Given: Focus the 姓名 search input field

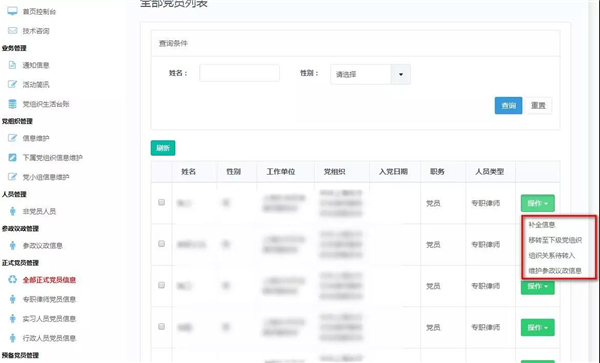Looking at the screenshot, I should tap(240, 73).
